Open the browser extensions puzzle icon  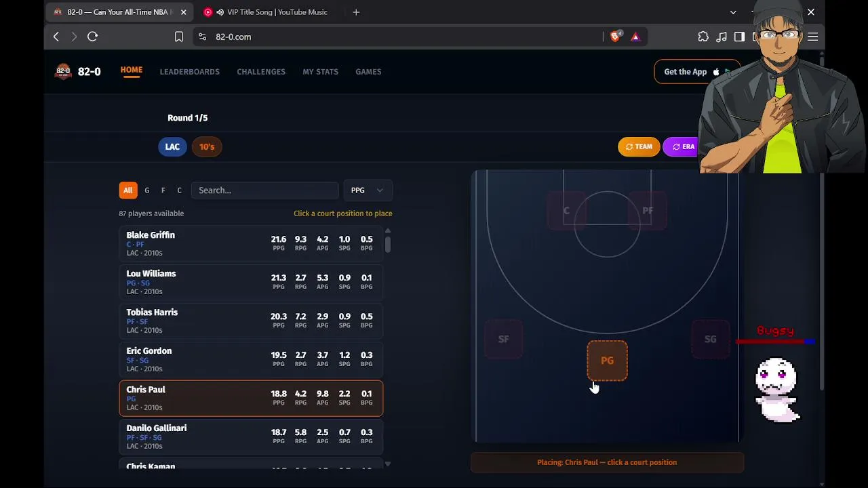click(x=703, y=37)
